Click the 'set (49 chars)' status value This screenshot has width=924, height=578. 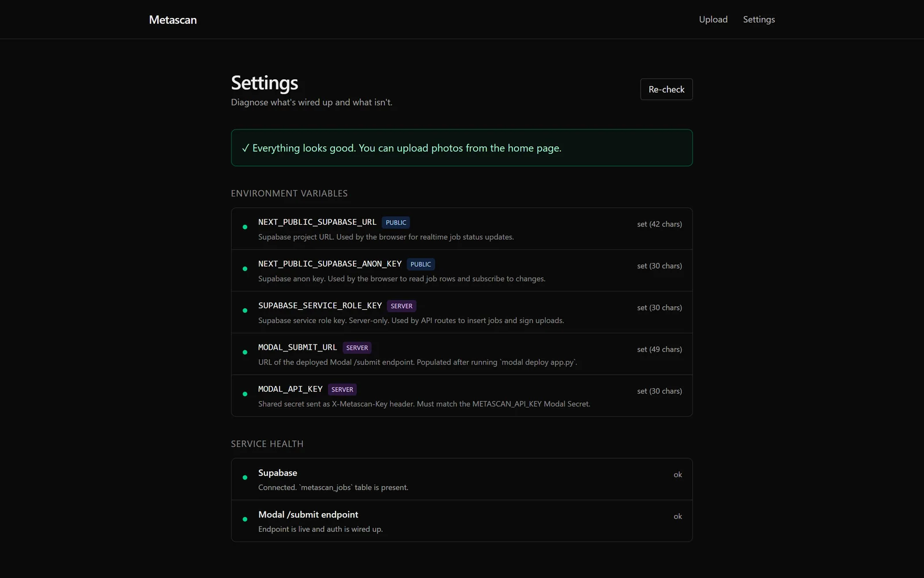[660, 349]
